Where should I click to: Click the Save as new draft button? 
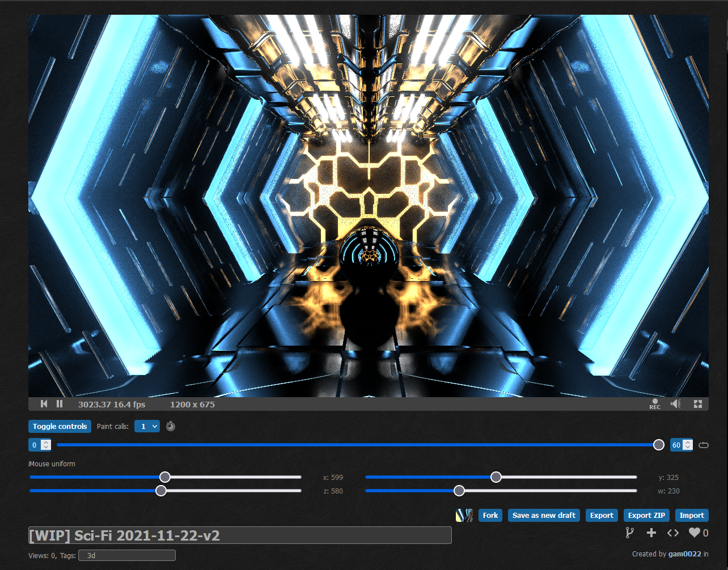pyautogui.click(x=544, y=515)
